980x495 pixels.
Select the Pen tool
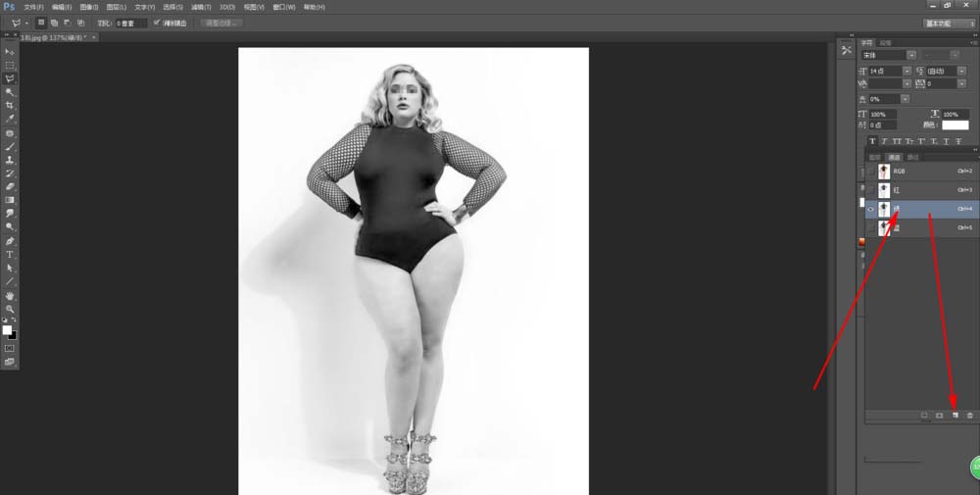10,241
